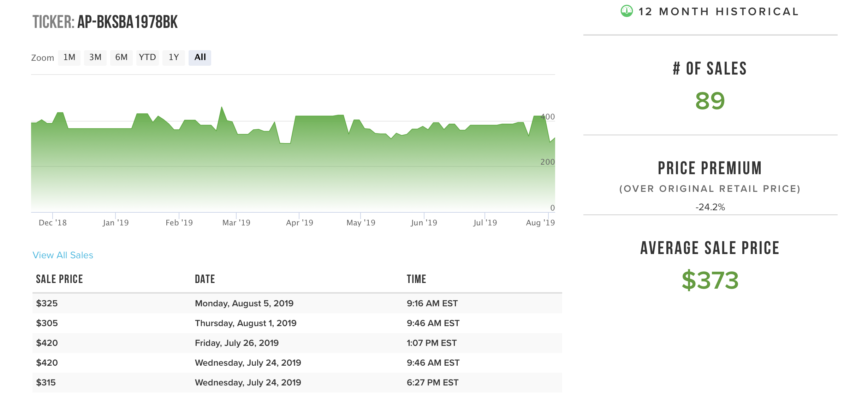Screen dimensions: 868x395
Task: Select the All zoom range
Action: 200,57
